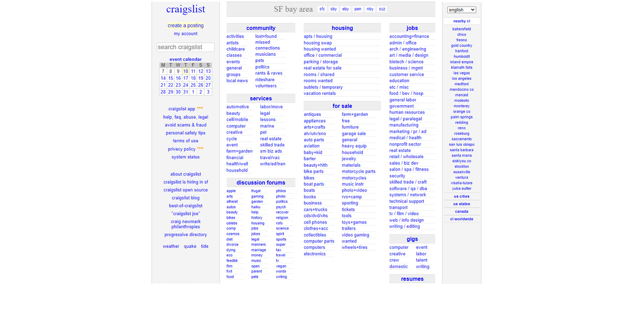Select day 10 in event calendar

185,71
